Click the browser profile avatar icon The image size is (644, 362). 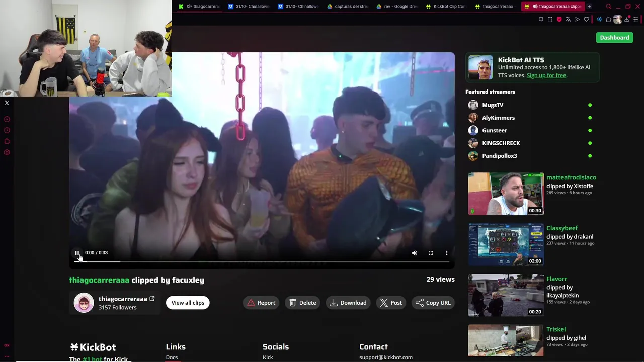617,19
